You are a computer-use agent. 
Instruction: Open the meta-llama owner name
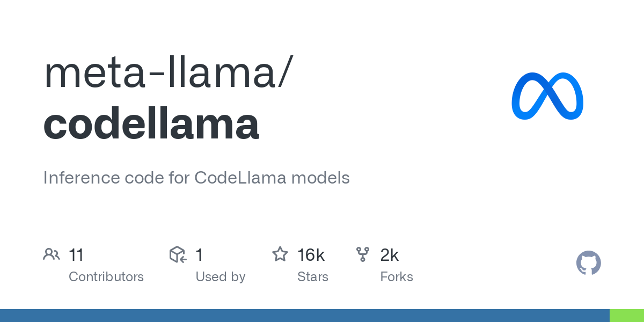click(x=166, y=74)
